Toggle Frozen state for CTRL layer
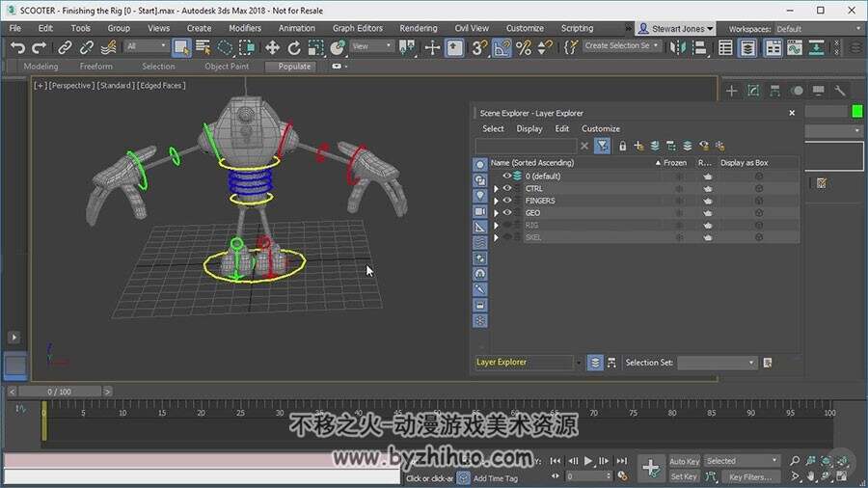This screenshot has width=868, height=488. [679, 189]
